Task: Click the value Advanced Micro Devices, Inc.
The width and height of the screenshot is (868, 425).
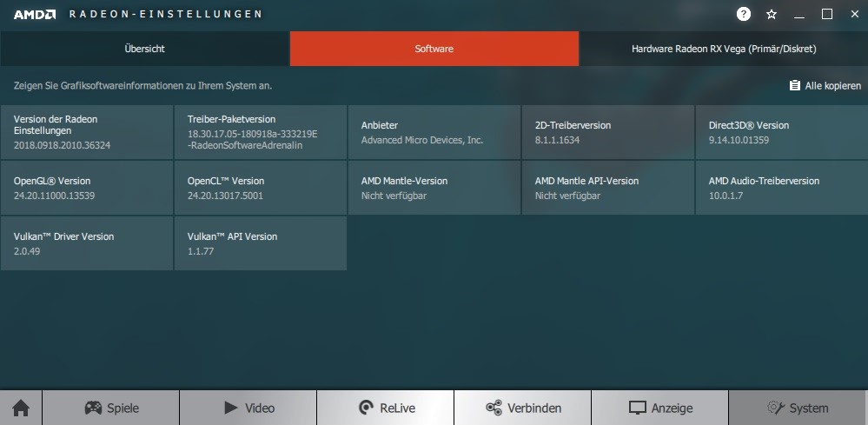Action: [422, 140]
